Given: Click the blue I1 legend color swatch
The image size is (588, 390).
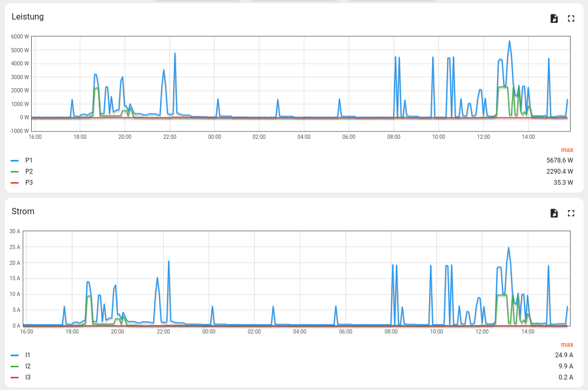Looking at the screenshot, I should pos(15,355).
